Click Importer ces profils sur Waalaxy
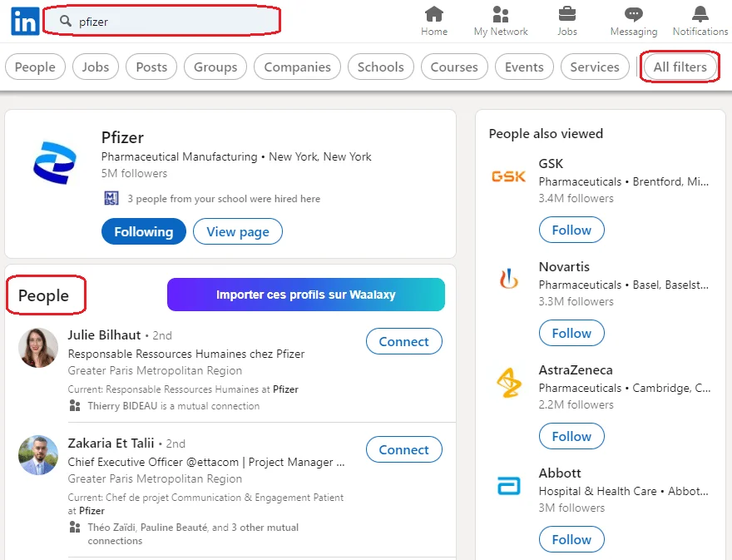Image resolution: width=732 pixels, height=560 pixels. (306, 295)
